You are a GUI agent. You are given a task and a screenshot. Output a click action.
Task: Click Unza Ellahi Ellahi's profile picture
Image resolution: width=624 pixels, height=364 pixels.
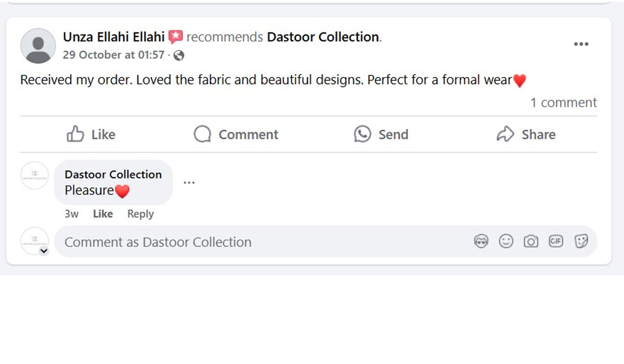point(38,46)
